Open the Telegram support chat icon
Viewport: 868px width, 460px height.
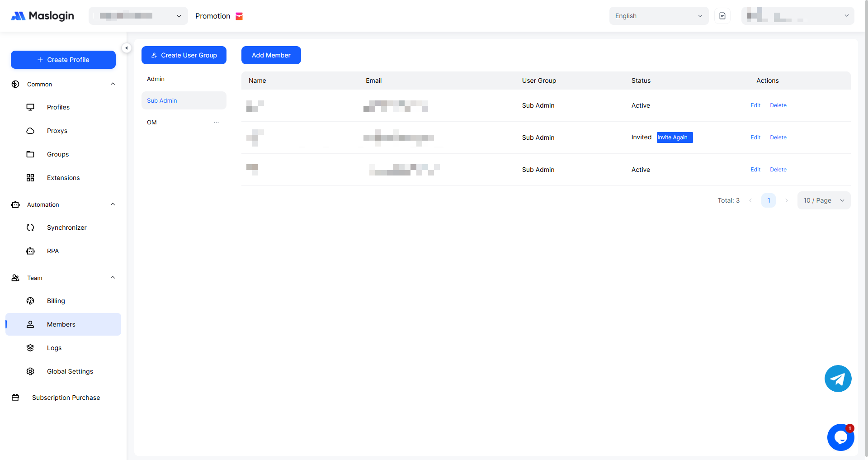[x=838, y=379]
